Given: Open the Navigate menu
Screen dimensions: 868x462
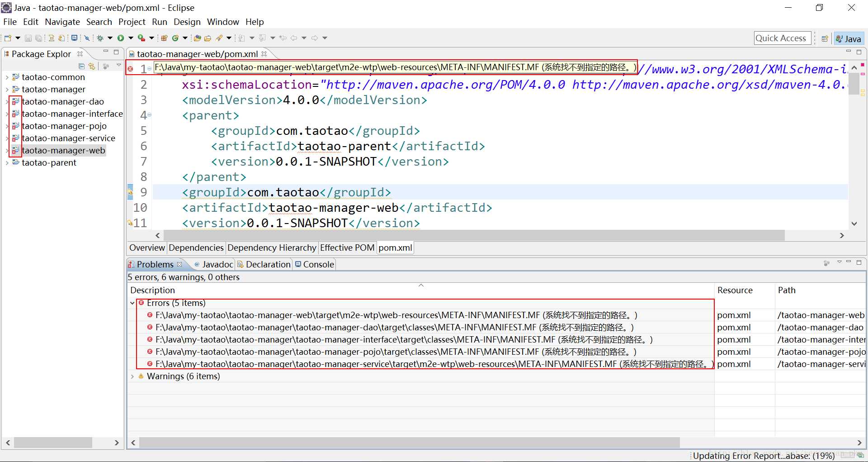Looking at the screenshot, I should (x=62, y=22).
